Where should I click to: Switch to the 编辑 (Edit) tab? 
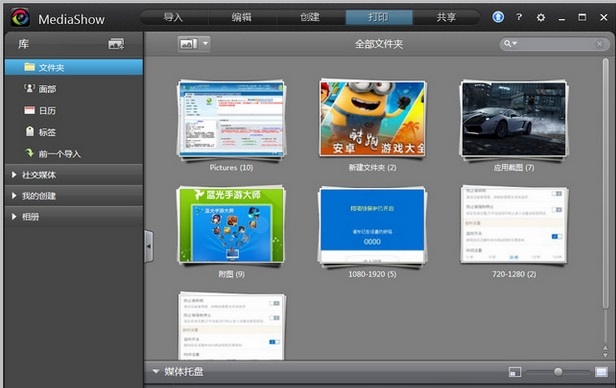tap(242, 17)
